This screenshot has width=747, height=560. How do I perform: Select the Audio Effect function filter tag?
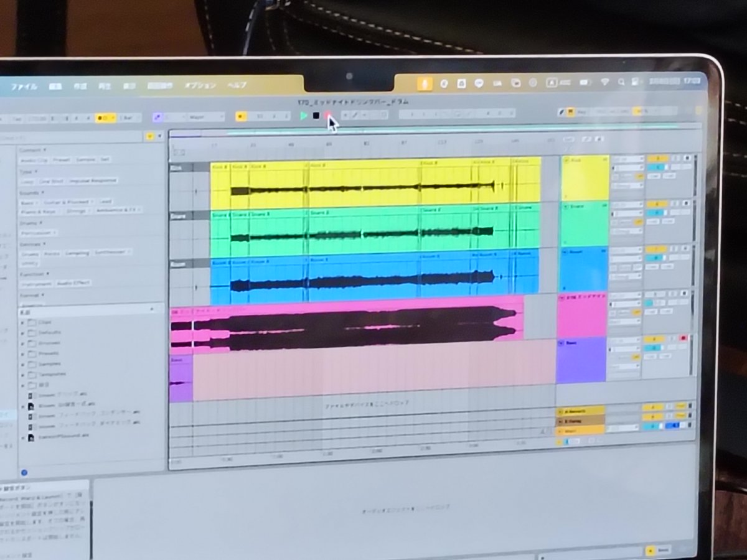[73, 282]
